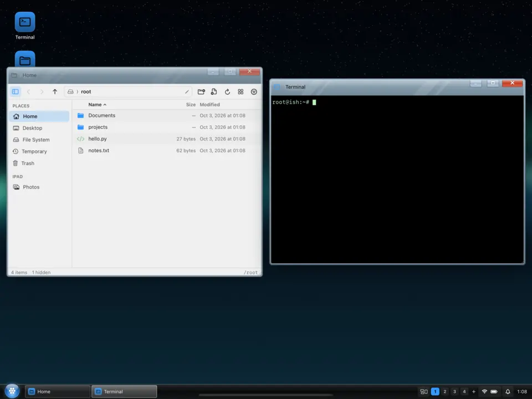This screenshot has width=532, height=399.
Task: Edit the path with the pencil icon
Action: point(187,91)
